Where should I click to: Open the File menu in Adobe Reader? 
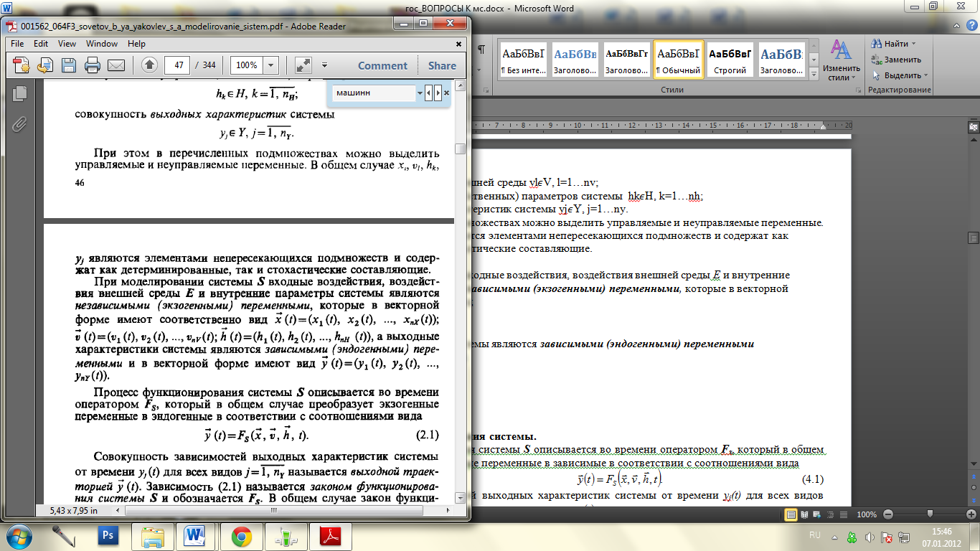point(18,44)
